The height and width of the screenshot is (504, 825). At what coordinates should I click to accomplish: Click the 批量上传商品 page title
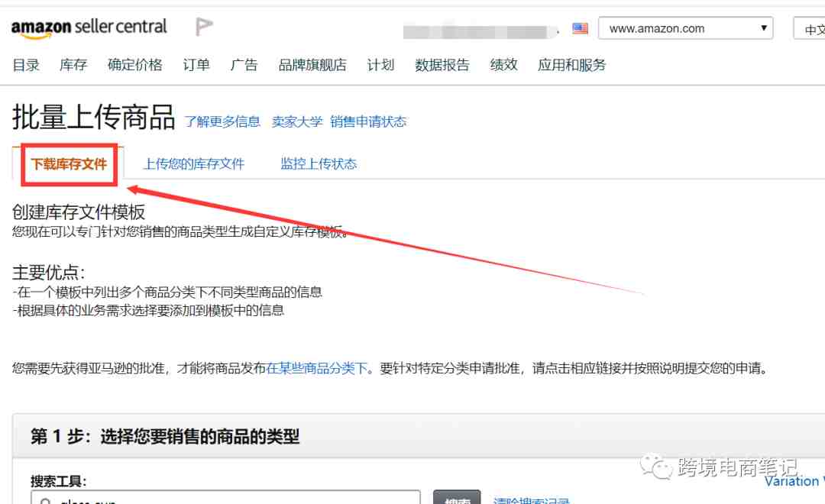coord(94,117)
